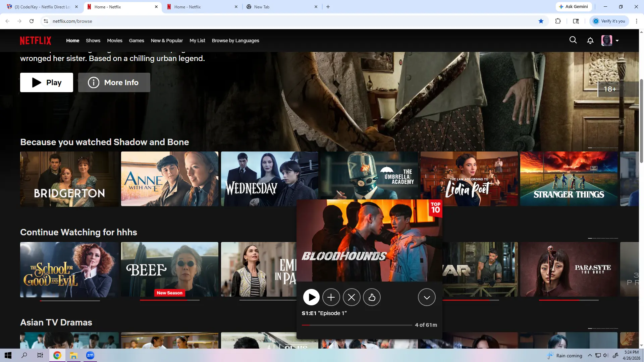Viewport: 644px width, 362px height.
Task: Open The Umbrella Academy thumbnail
Action: click(x=369, y=176)
